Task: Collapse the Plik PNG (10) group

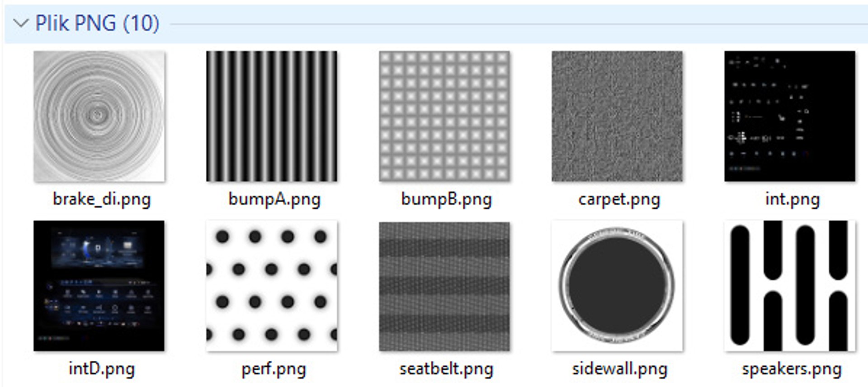Action: tap(21, 23)
